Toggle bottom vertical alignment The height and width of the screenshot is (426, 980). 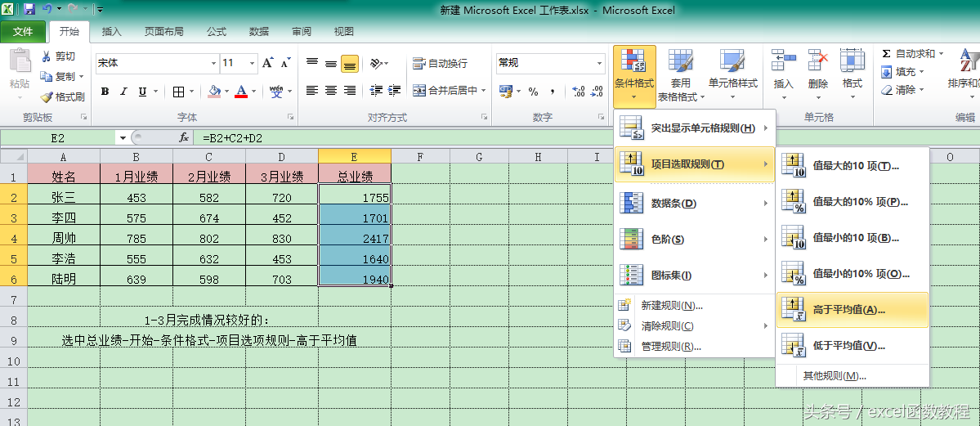click(x=350, y=63)
